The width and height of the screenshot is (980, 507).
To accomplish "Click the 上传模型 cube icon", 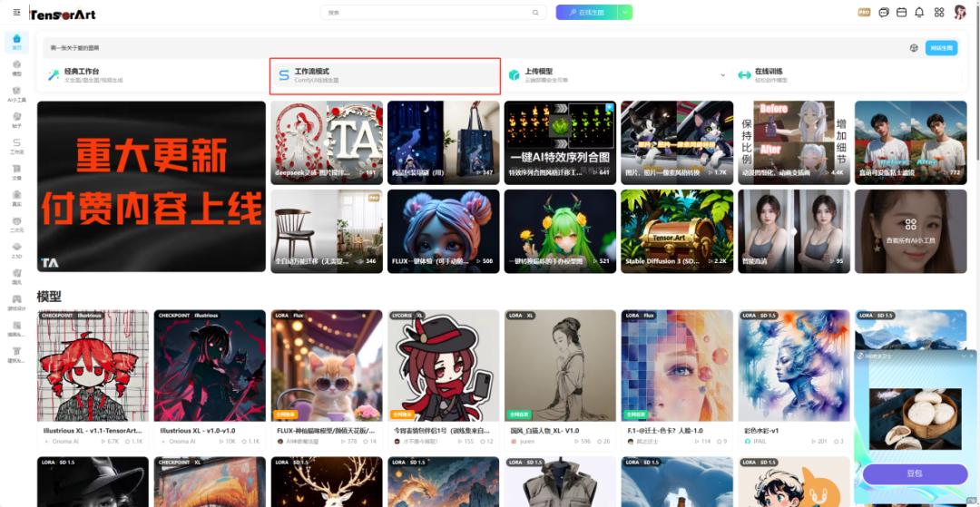I will tap(514, 75).
